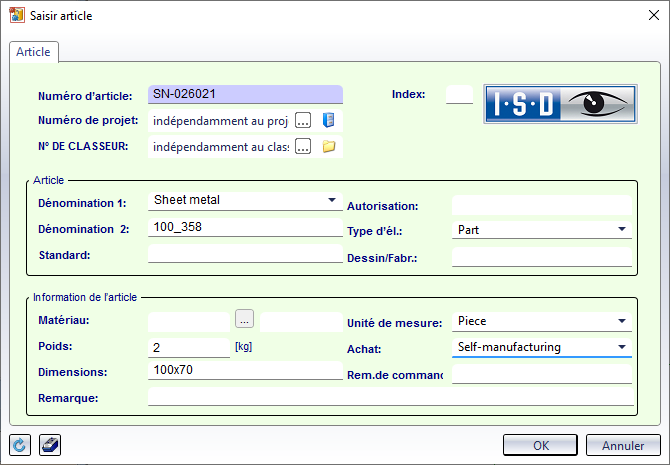The width and height of the screenshot is (670, 465).
Task: Expand the Dénomination 1 dropdown
Action: pyautogui.click(x=332, y=200)
